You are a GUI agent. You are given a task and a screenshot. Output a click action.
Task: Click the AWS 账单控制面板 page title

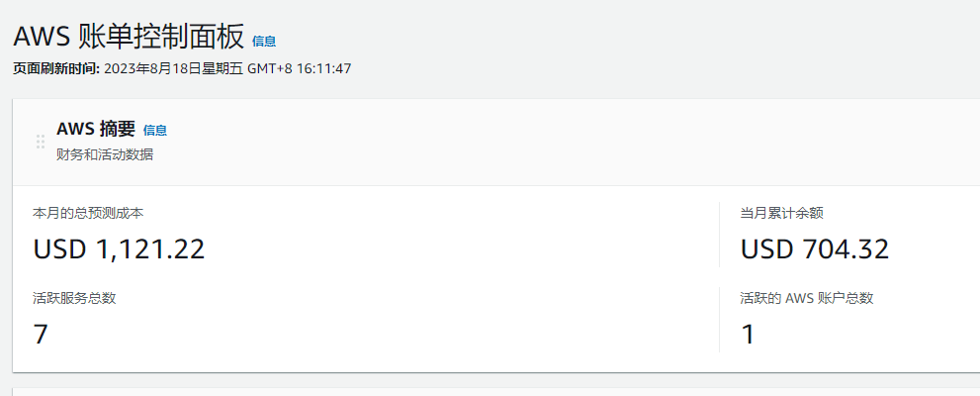(x=128, y=37)
